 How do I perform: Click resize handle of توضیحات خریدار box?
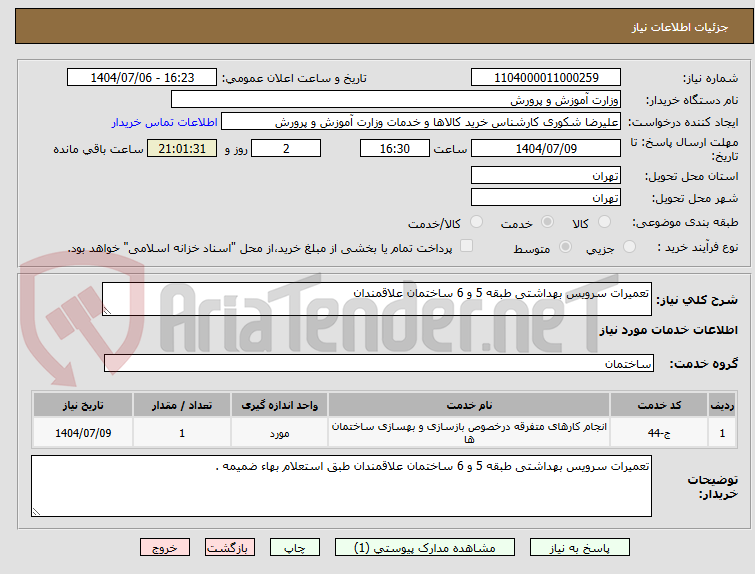[x=36, y=511]
